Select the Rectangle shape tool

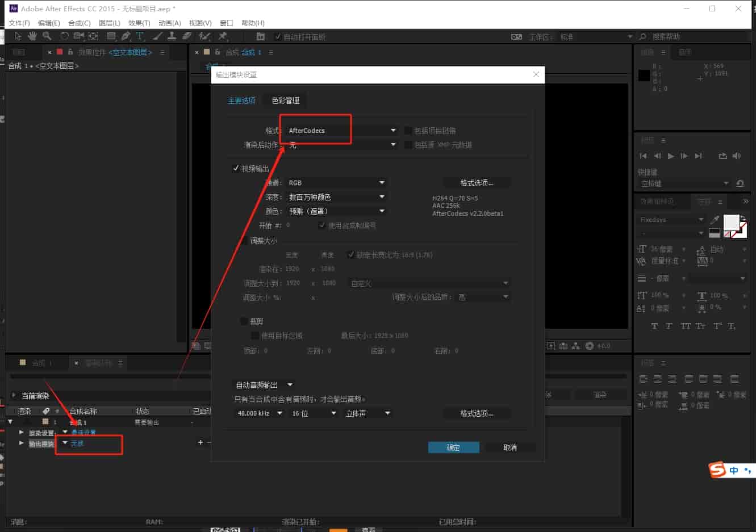click(x=111, y=36)
